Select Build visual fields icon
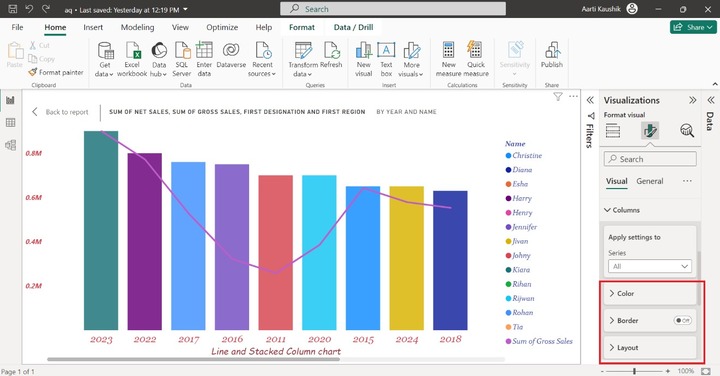 pyautogui.click(x=613, y=131)
